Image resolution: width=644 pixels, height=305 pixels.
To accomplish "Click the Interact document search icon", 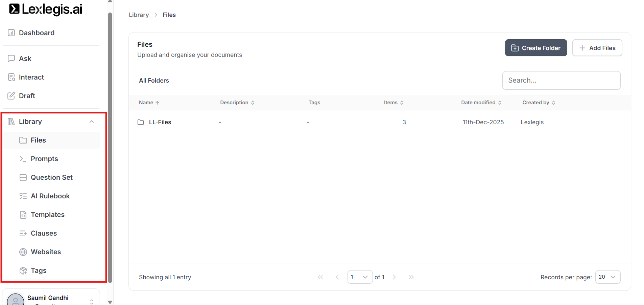I will point(11,77).
